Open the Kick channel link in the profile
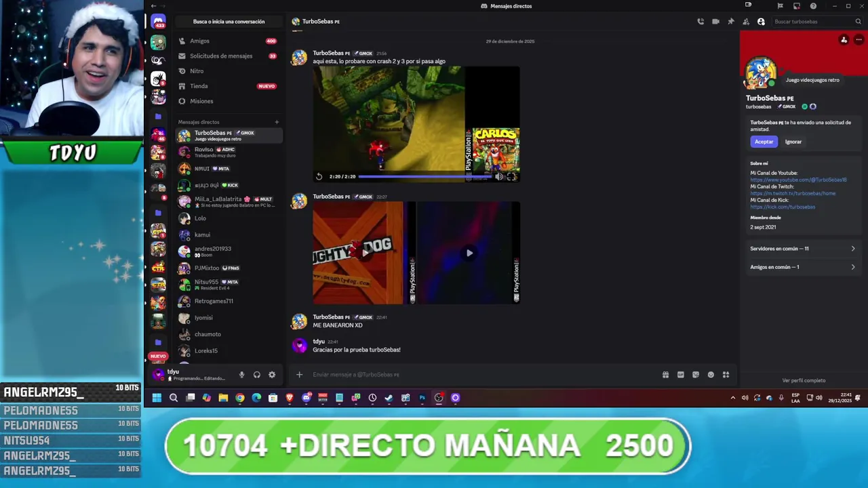This screenshot has height=488, width=868. pyautogui.click(x=783, y=207)
